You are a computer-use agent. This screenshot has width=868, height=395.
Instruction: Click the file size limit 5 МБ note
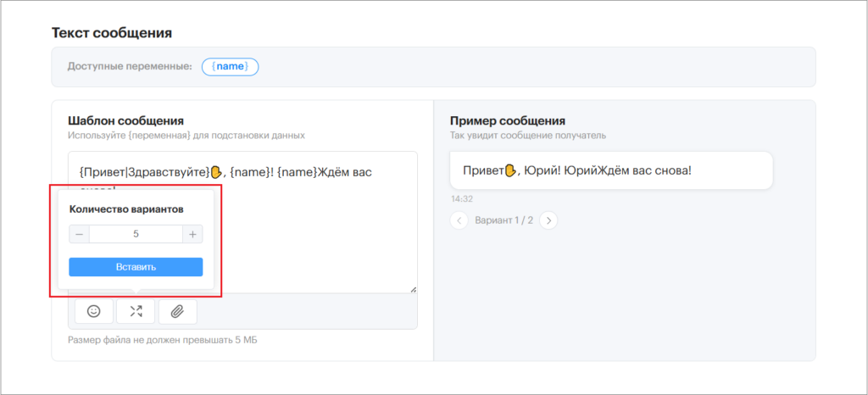[162, 340]
